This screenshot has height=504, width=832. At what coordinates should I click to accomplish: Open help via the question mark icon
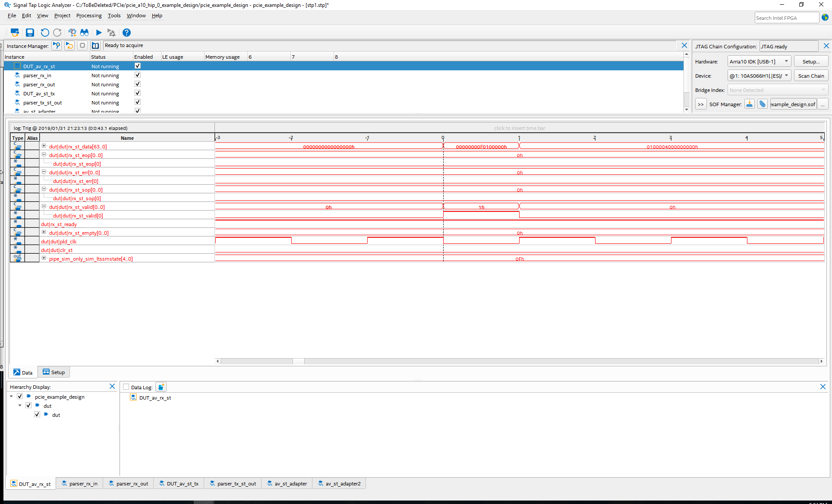pyautogui.click(x=126, y=32)
